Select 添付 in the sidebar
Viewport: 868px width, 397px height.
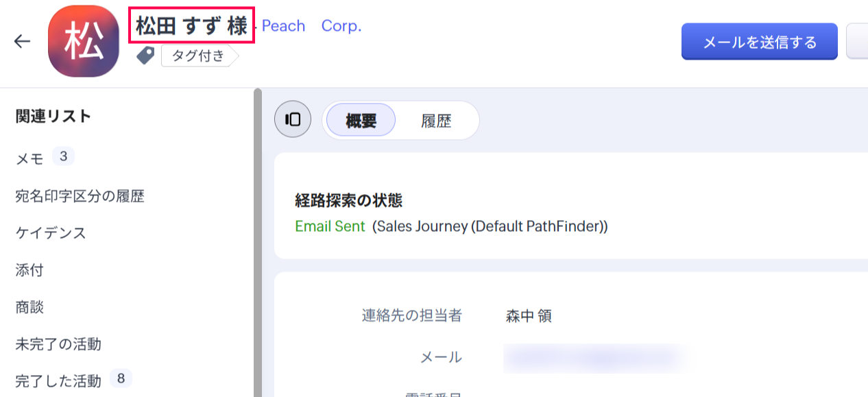point(29,270)
